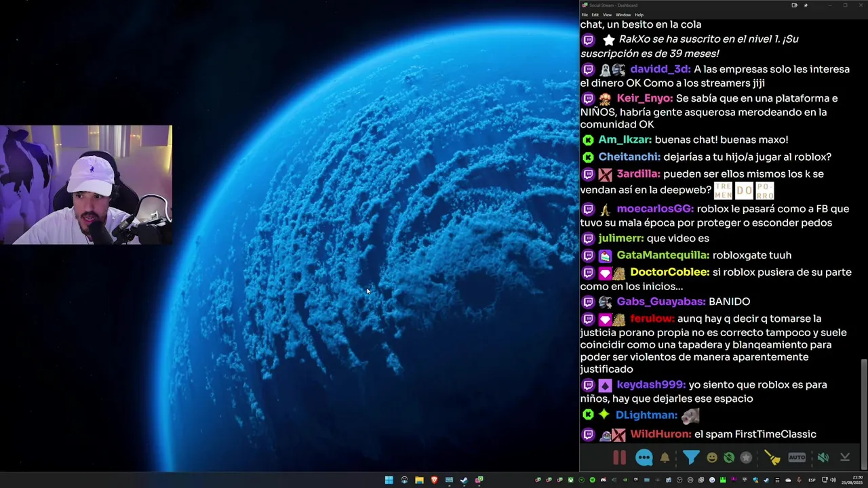Click Social Stream icon in taskbar
This screenshot has width=868, height=488.
[x=479, y=480]
